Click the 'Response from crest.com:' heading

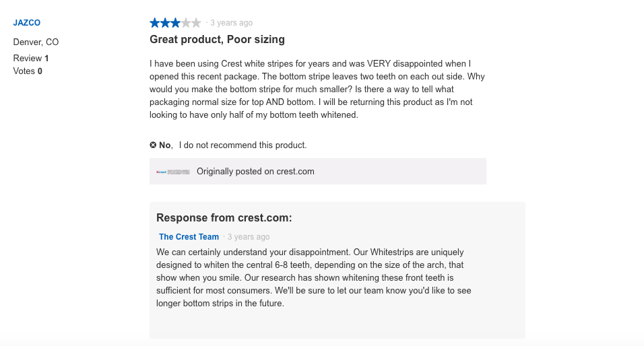[x=224, y=218]
